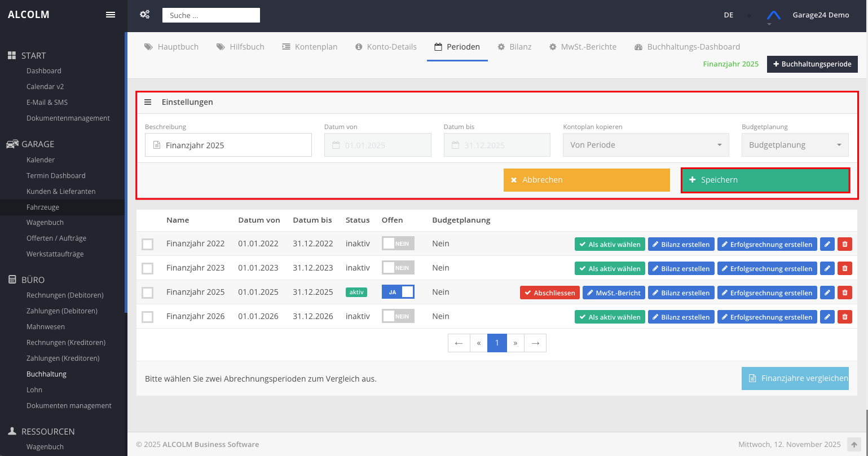
Task: Toggle the Offen switch for Finanzjahr 2025
Action: pyautogui.click(x=398, y=292)
